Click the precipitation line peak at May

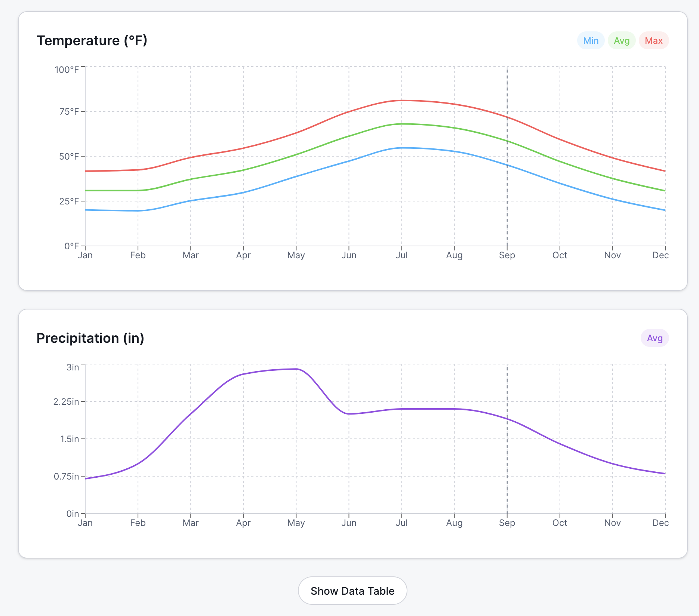click(296, 369)
